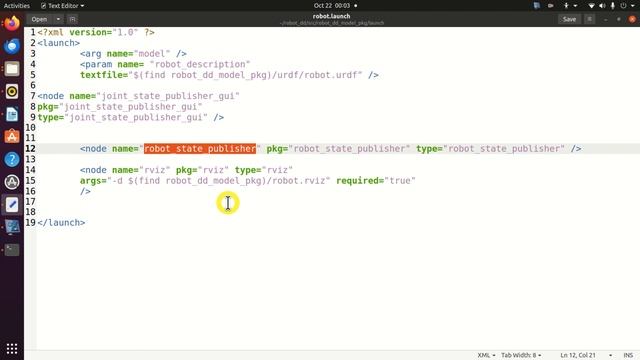Open Software Updater from the dock

[x=12, y=182]
